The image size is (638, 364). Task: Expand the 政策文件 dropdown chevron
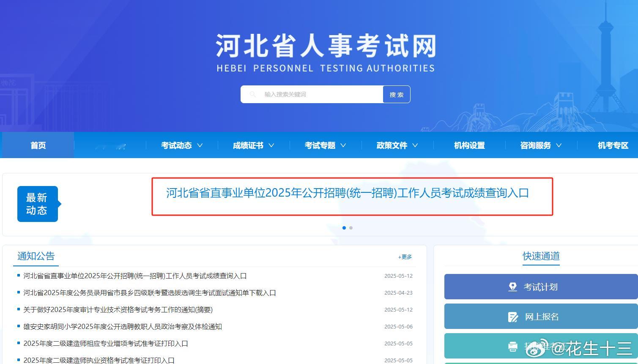(x=415, y=145)
